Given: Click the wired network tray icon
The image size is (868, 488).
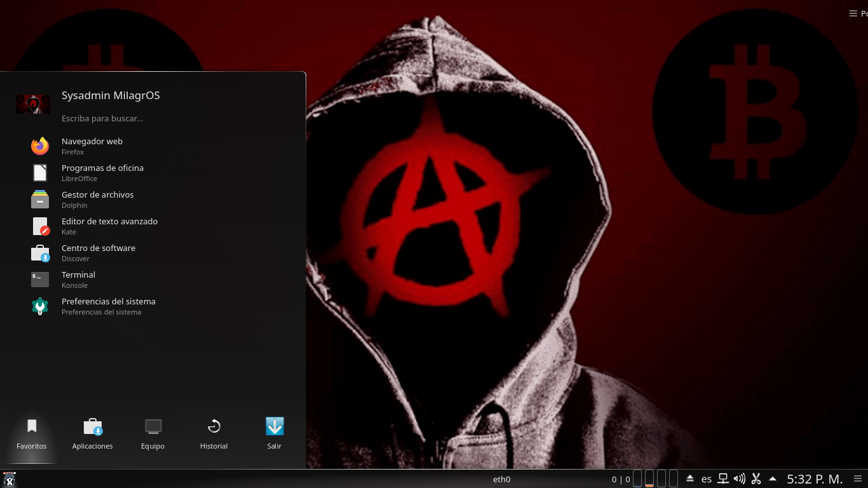Looking at the screenshot, I should pyautogui.click(x=723, y=479).
